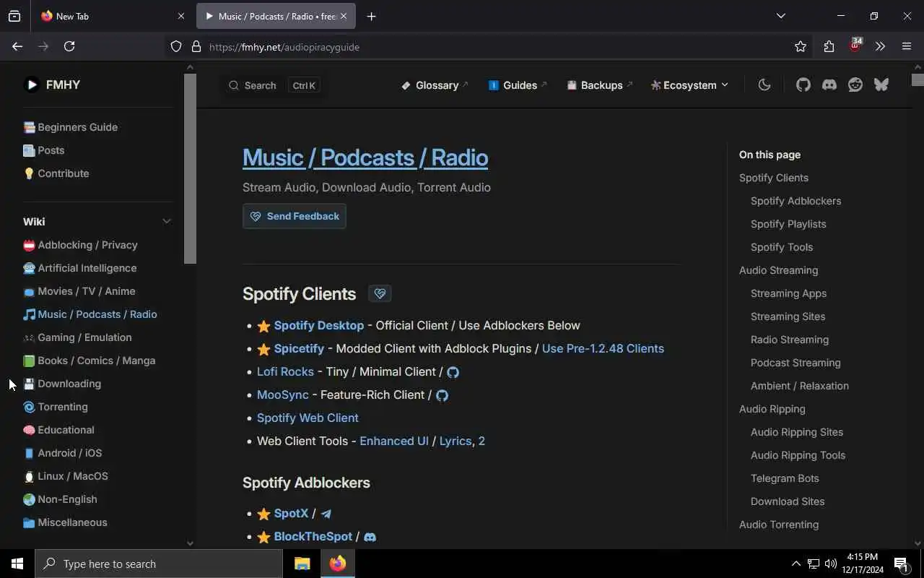
Task: Open the Telegram icon beside SpotX
Action: coord(326,514)
